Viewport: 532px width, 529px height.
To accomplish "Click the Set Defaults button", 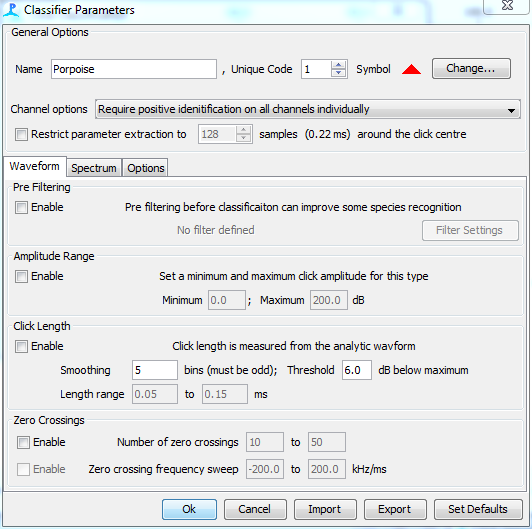I will click(x=478, y=509).
